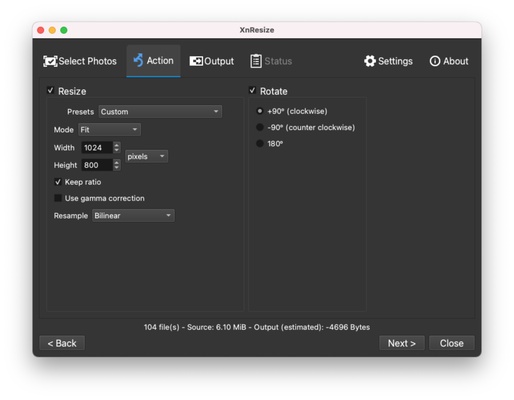Open the Presets Custom dropdown

160,112
